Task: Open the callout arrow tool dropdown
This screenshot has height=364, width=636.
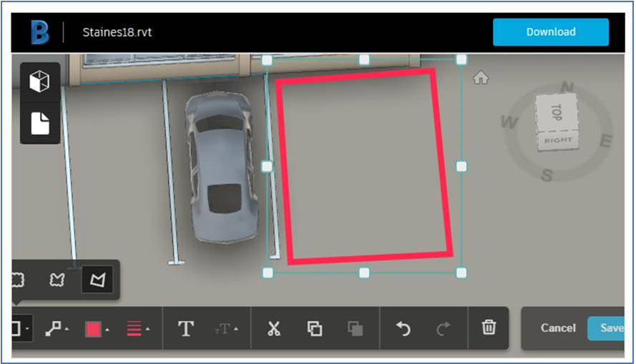Action: pos(57,328)
